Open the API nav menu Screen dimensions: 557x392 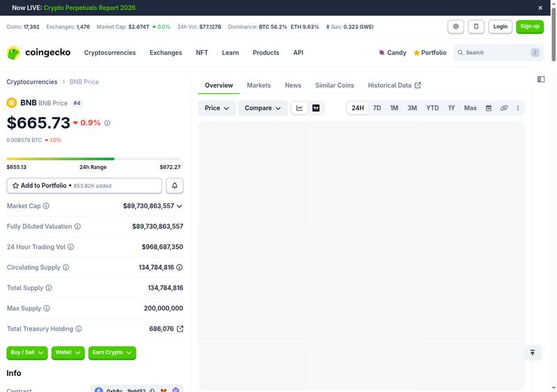point(298,53)
